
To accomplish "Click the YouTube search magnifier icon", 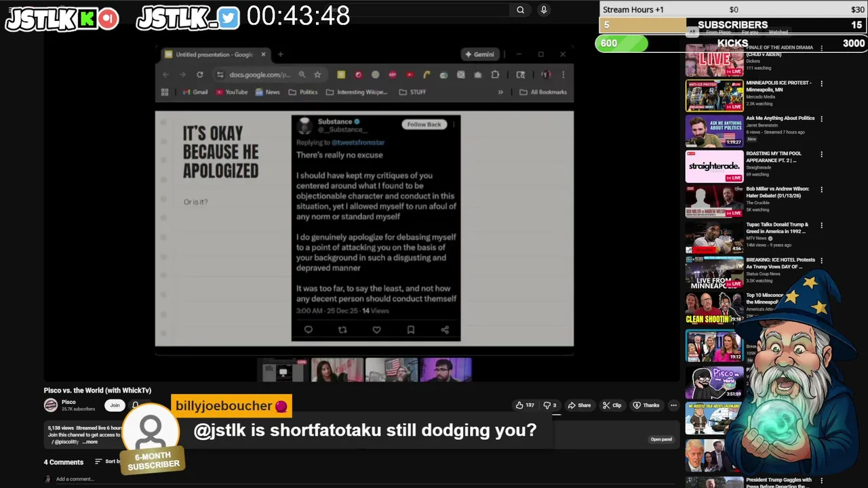I will [520, 9].
